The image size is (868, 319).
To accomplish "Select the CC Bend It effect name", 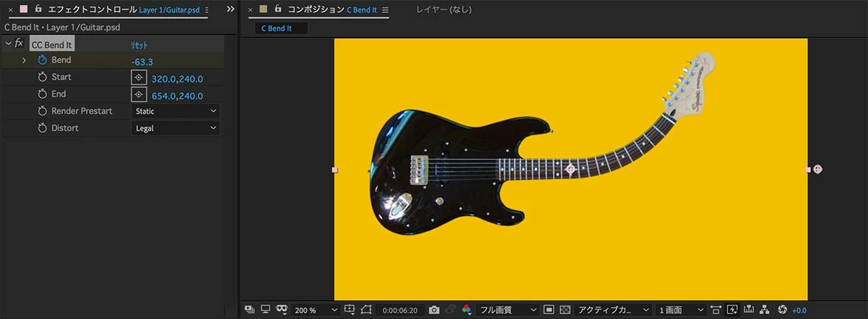I will 52,45.
